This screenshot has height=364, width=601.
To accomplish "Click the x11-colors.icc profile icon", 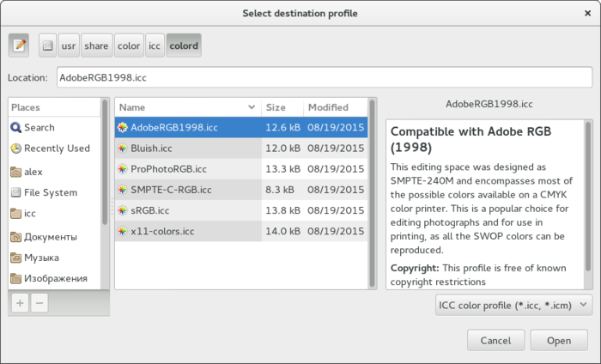I will point(122,231).
